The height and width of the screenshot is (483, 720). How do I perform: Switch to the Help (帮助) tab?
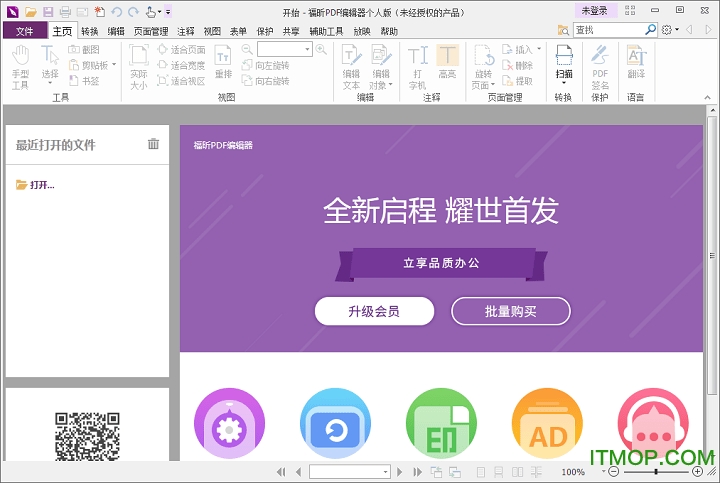coord(389,31)
